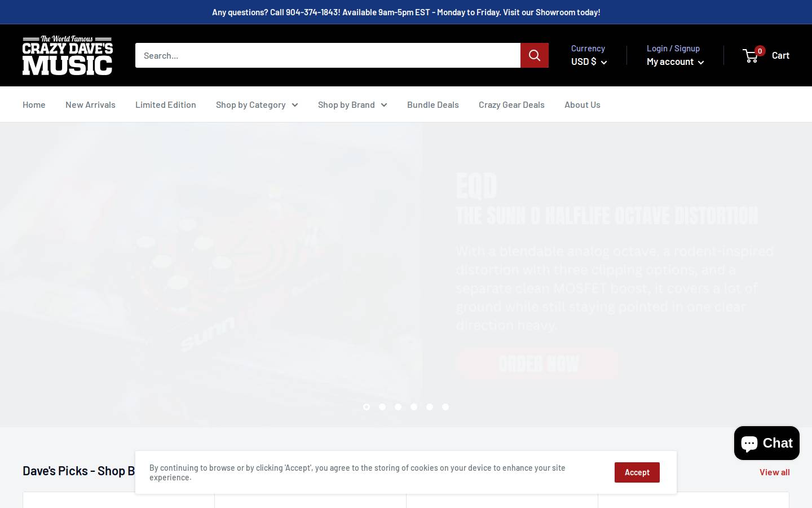
Task: Expand the My account dropdown
Action: point(675,62)
